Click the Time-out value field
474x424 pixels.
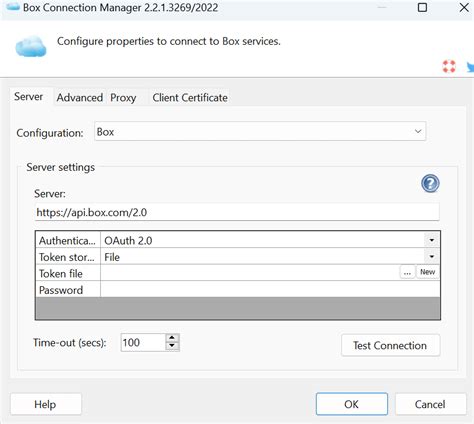tap(143, 342)
